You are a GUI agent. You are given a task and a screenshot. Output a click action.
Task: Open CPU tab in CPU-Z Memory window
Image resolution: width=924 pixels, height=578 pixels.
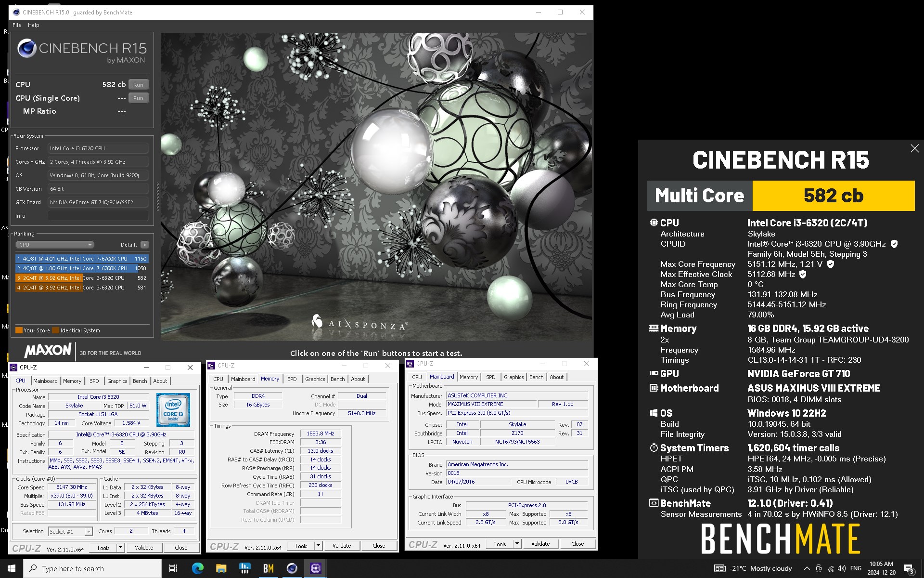(218, 379)
